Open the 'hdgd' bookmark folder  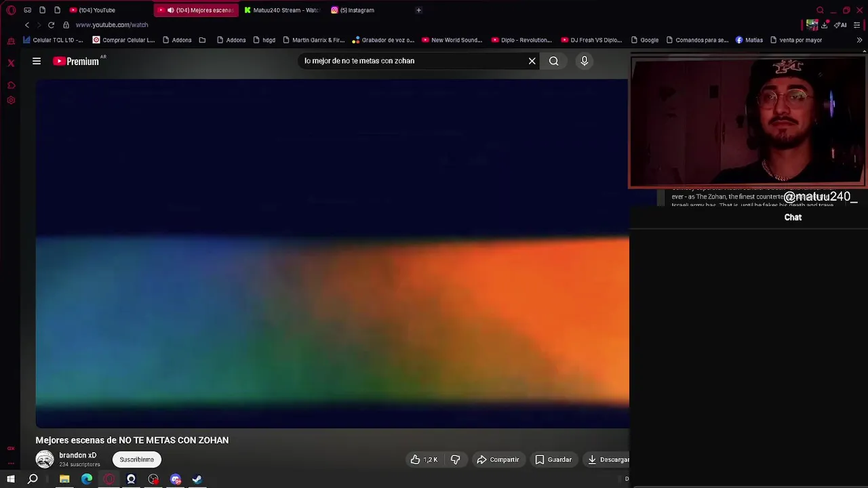point(264,40)
